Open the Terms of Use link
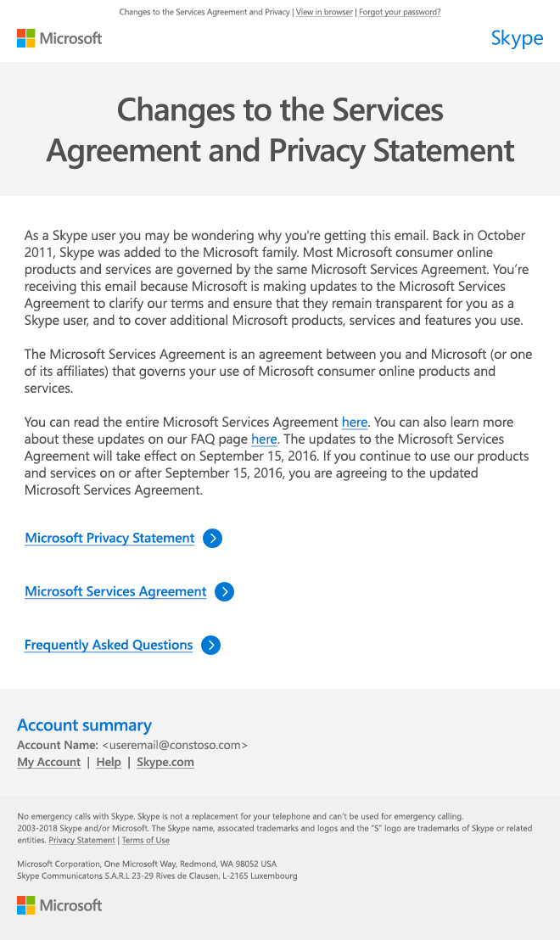 pos(145,840)
